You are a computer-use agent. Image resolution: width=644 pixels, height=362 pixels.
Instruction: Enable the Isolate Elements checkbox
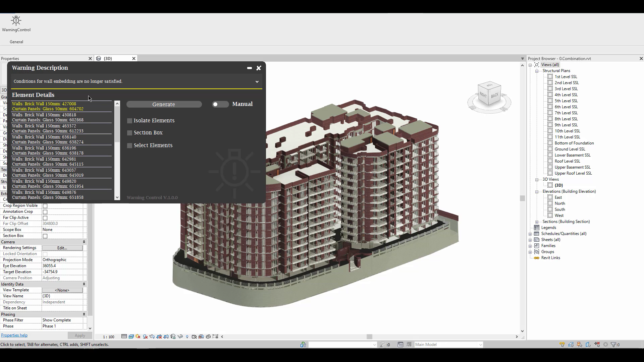click(x=129, y=121)
